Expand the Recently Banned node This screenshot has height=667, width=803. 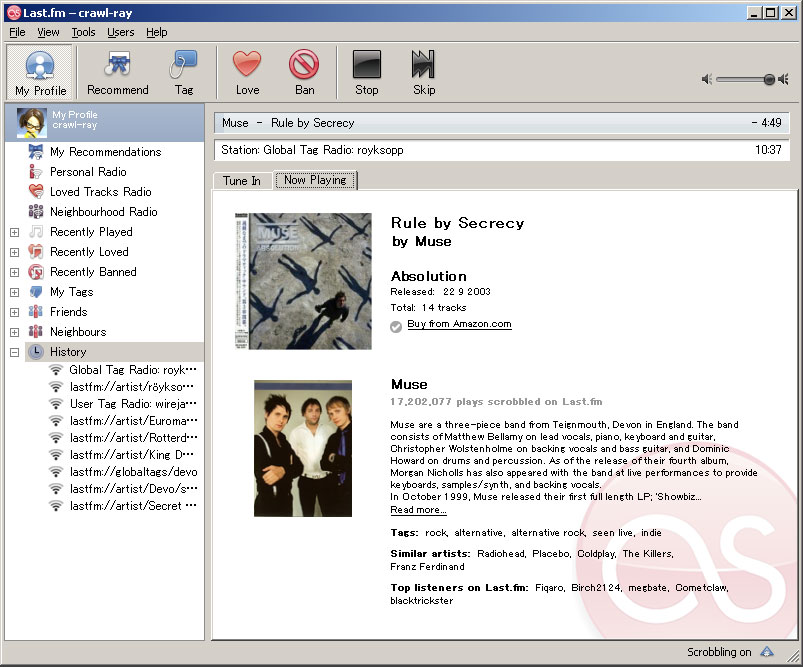point(14,272)
